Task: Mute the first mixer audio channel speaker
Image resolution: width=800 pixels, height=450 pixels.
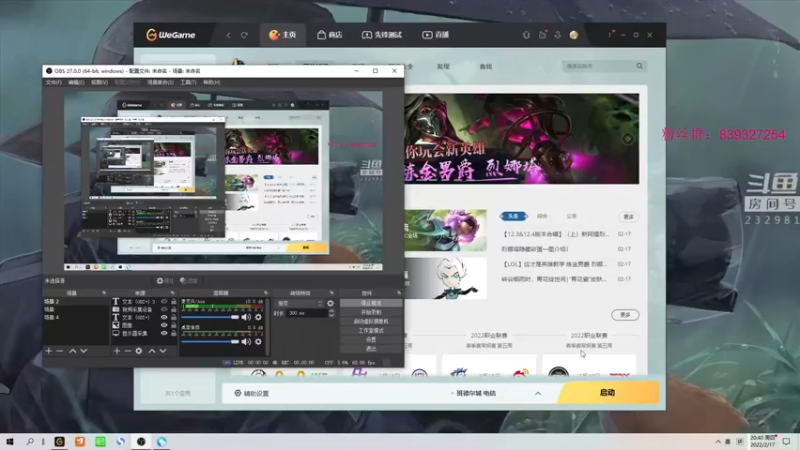Action: [x=246, y=317]
